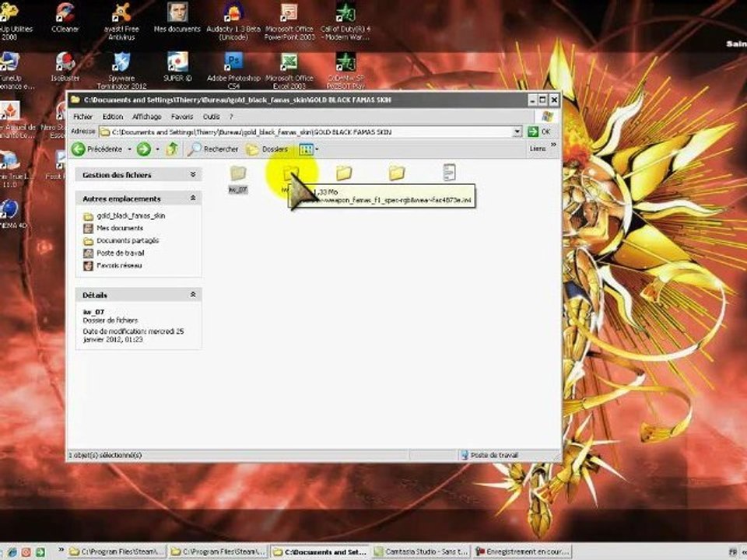The image size is (747, 560).
Task: Select the iw_07 folder icon
Action: (238, 173)
